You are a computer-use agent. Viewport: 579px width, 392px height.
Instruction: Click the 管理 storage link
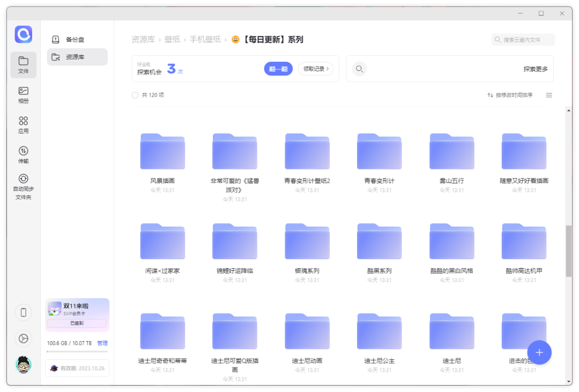pos(102,343)
